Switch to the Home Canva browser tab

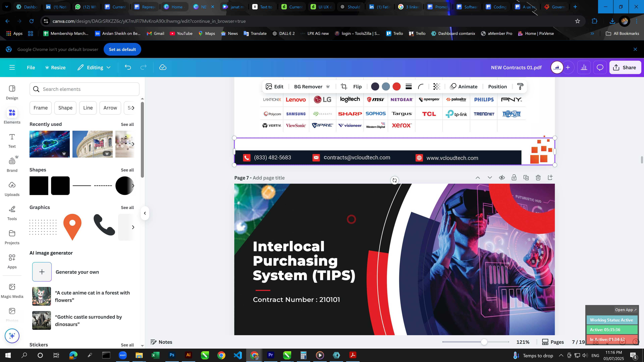click(174, 7)
